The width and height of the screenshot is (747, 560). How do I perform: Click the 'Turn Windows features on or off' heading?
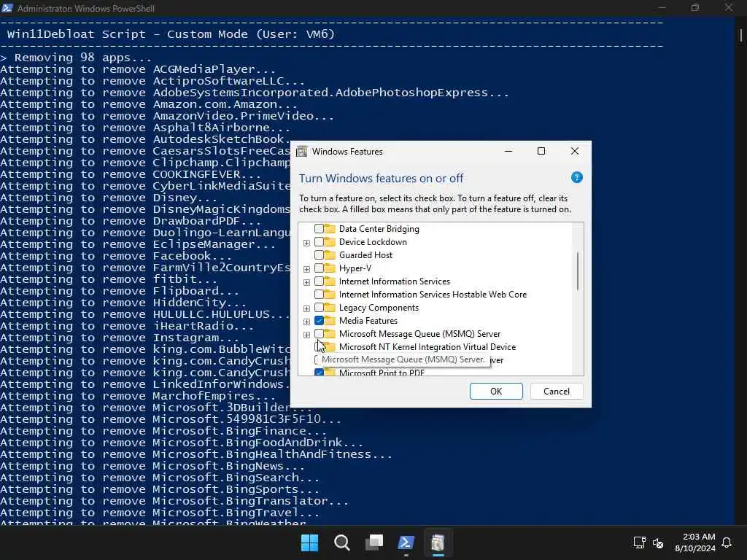coord(381,178)
